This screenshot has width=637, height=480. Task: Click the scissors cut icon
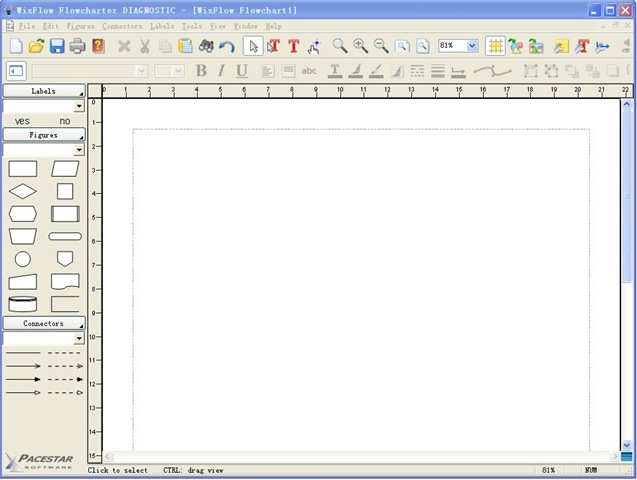coord(145,46)
